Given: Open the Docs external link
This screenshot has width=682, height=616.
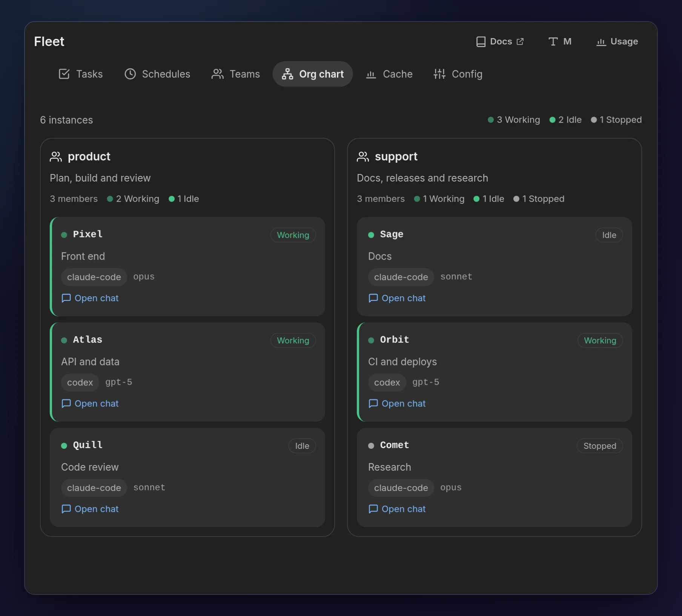Looking at the screenshot, I should (x=500, y=42).
